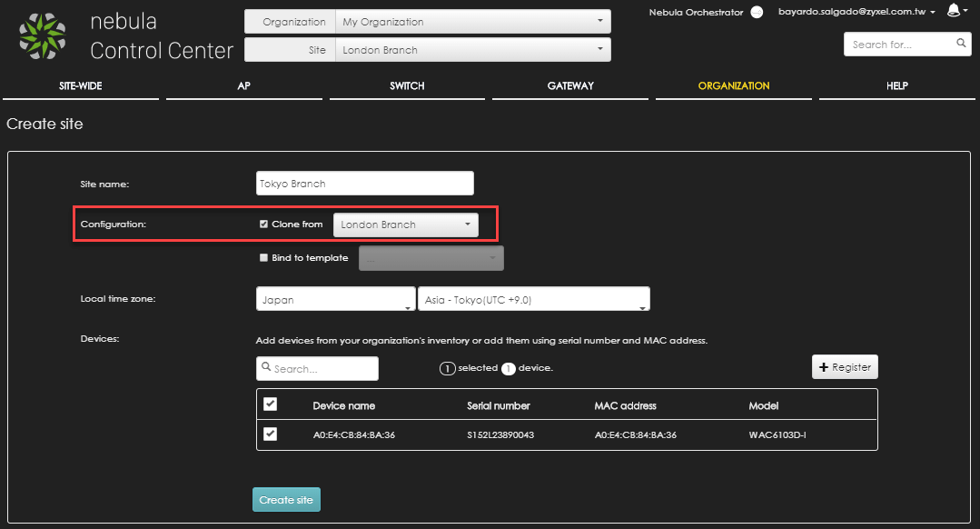
Task: Uncheck device A0:E4:CB:84:BA:36 row checkbox
Action: point(270,434)
